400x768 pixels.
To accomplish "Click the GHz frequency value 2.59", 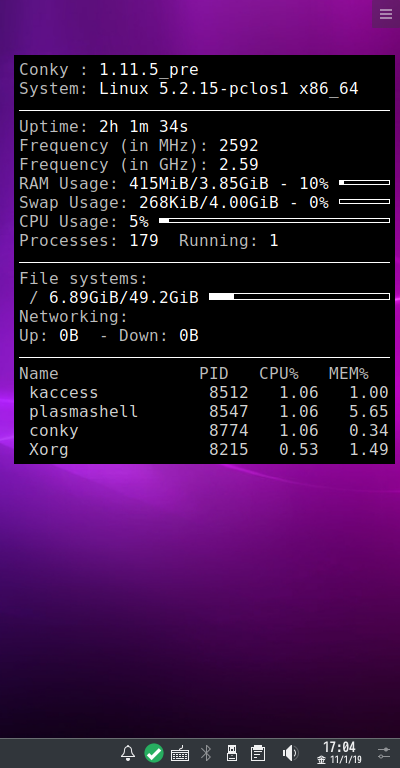I will pyautogui.click(x=238, y=165).
